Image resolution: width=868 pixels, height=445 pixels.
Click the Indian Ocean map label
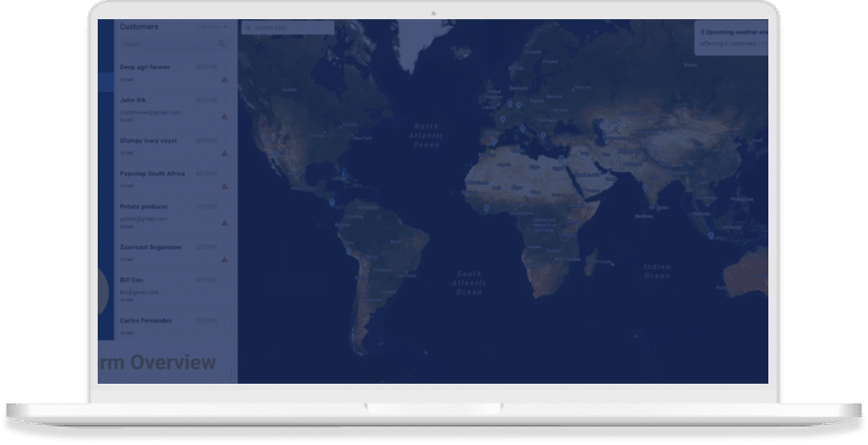pyautogui.click(x=657, y=271)
